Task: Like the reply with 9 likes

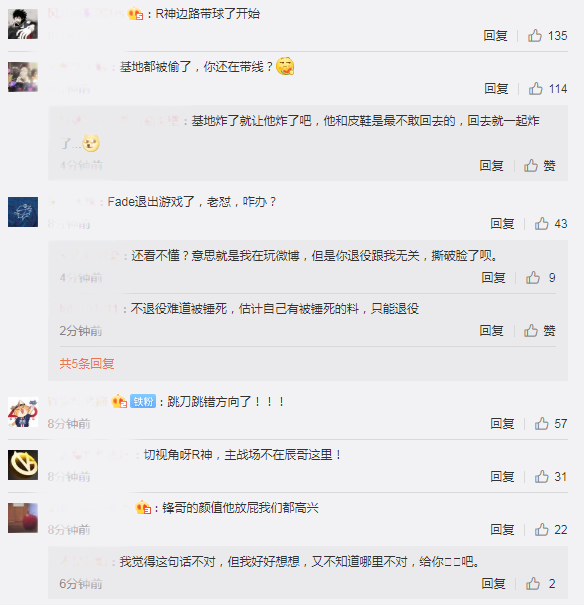Action: 540,278
